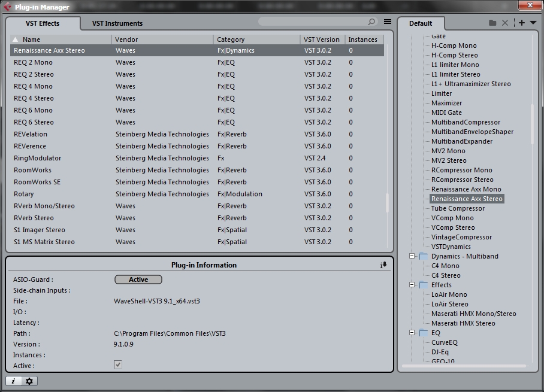Viewport: 544px width, 392px height.
Task: Select the Default collection tab
Action: 421,23
